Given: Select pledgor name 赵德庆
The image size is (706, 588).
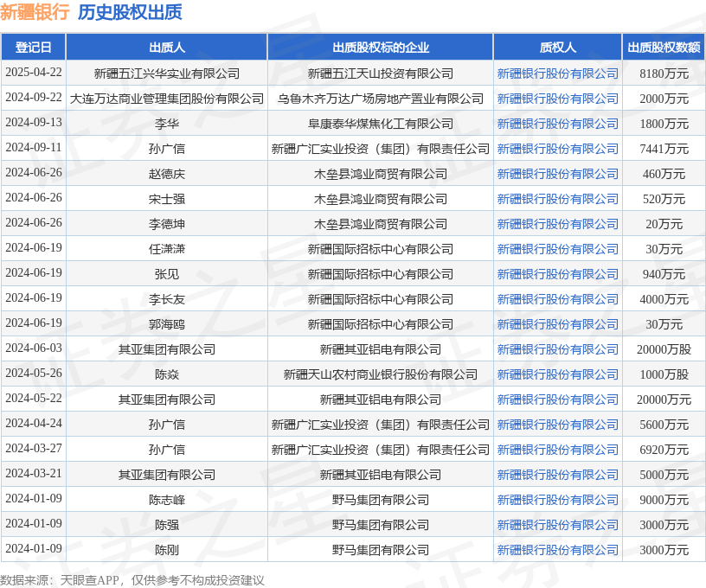Looking at the screenshot, I should (167, 174).
